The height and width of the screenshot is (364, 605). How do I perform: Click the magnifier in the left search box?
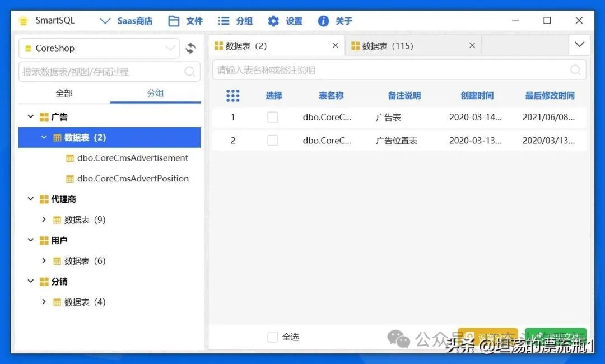[x=189, y=71]
